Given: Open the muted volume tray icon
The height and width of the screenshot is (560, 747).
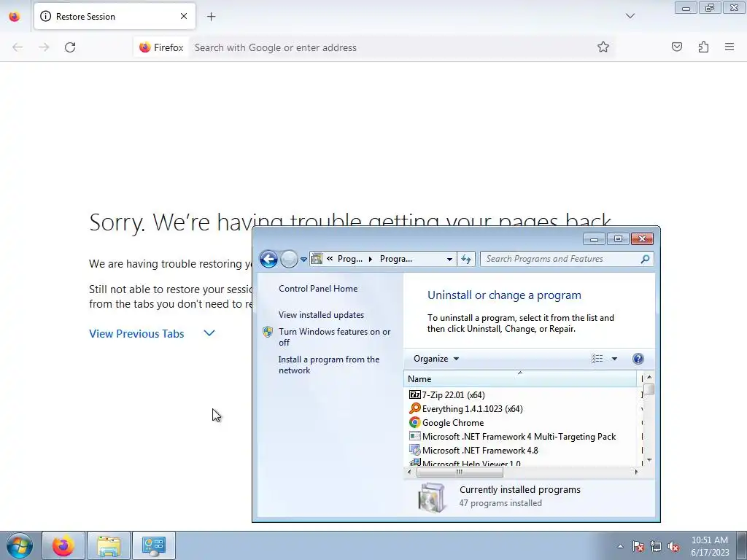Looking at the screenshot, I should (673, 546).
